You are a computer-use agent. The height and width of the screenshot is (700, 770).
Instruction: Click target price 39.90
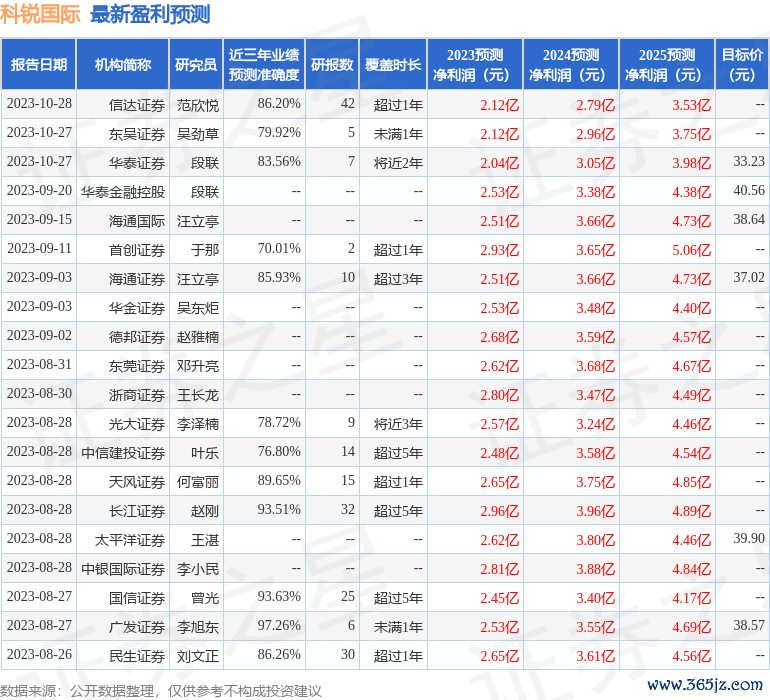[749, 538]
